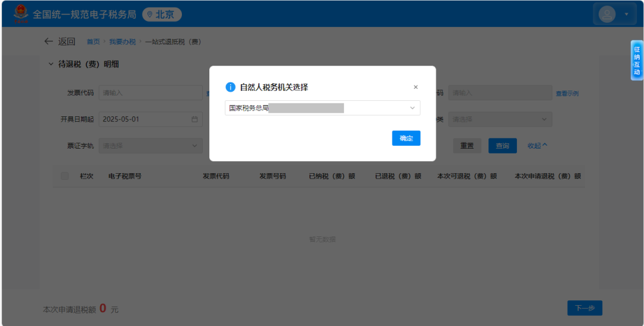Screen dimensions: 644x326
Task: Click the 电子税票号 column header
Action: (x=125, y=176)
